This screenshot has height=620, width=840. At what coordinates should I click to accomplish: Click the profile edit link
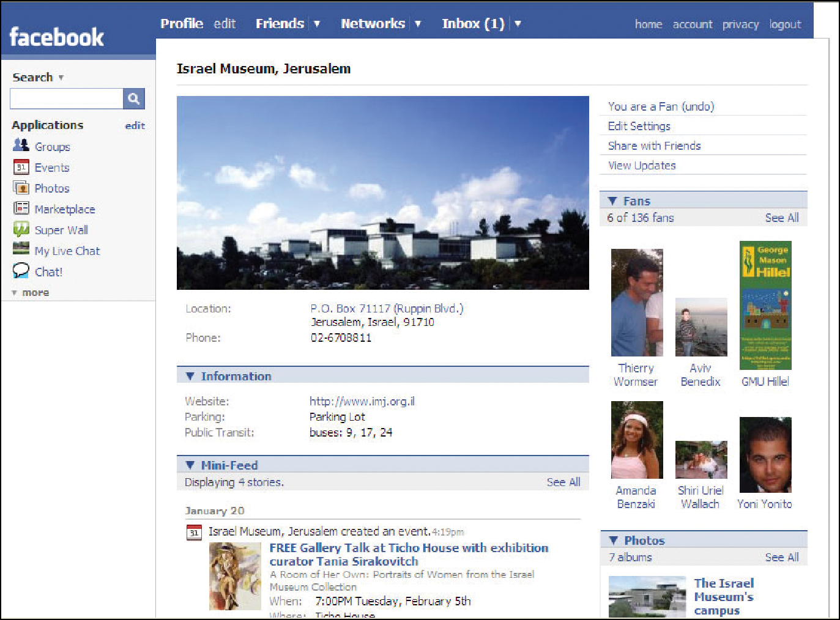[x=225, y=23]
